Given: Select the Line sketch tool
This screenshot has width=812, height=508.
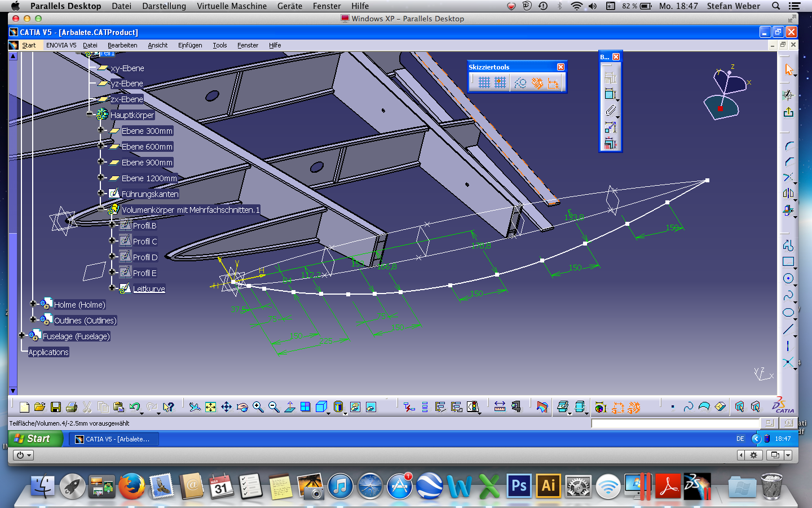Looking at the screenshot, I should pyautogui.click(x=788, y=329).
